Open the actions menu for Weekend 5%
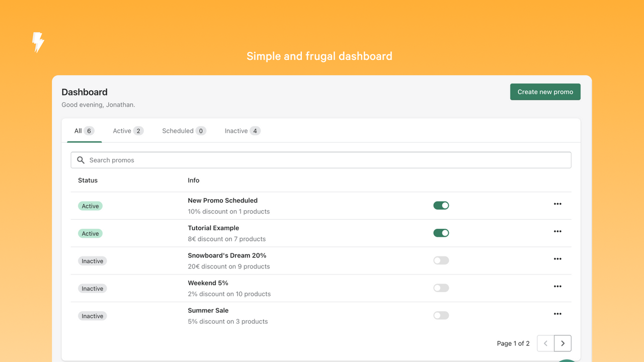The height and width of the screenshot is (362, 644). 557,286
